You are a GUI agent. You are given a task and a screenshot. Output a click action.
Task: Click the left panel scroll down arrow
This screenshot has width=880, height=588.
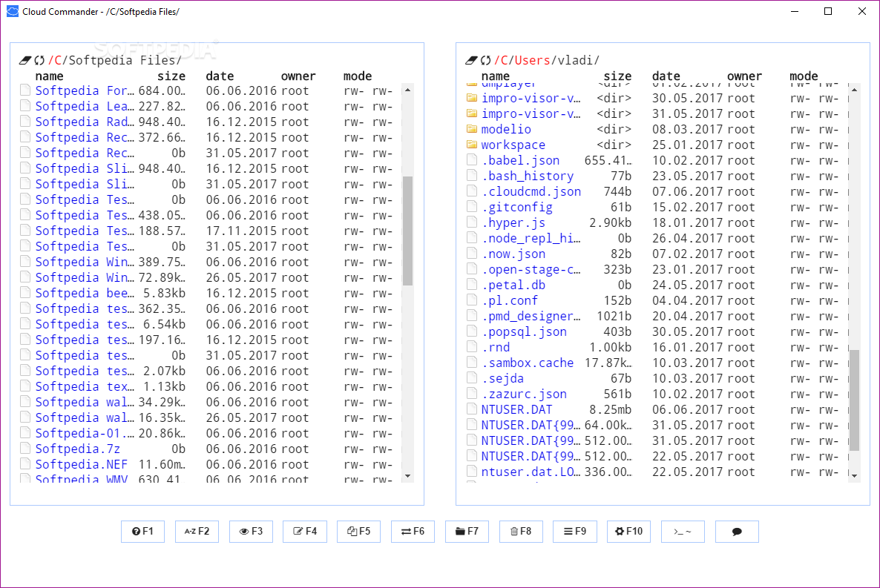tap(408, 476)
